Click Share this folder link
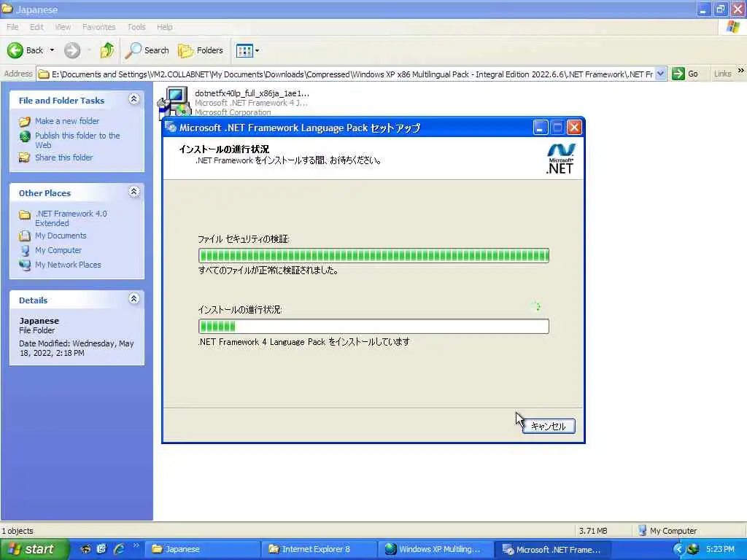 tap(64, 157)
